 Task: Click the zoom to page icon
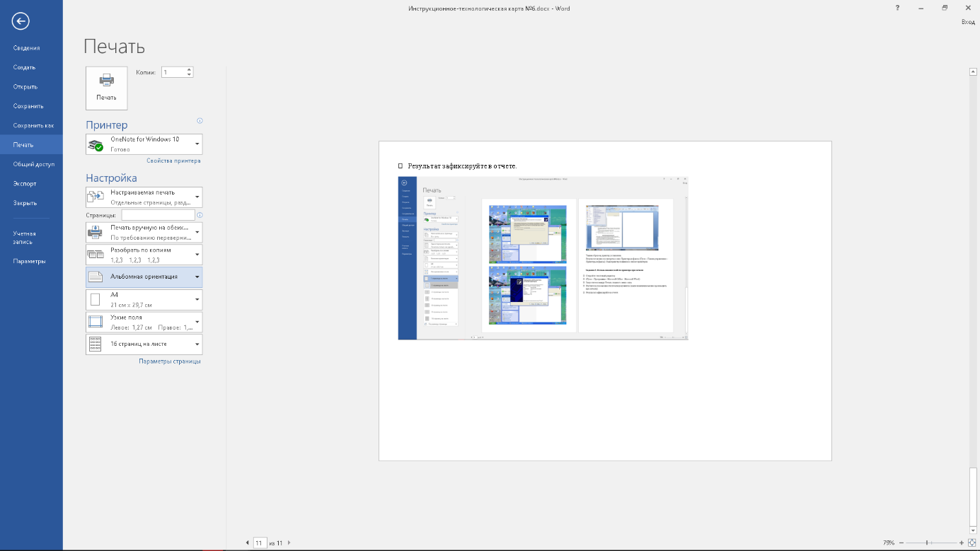pyautogui.click(x=972, y=543)
